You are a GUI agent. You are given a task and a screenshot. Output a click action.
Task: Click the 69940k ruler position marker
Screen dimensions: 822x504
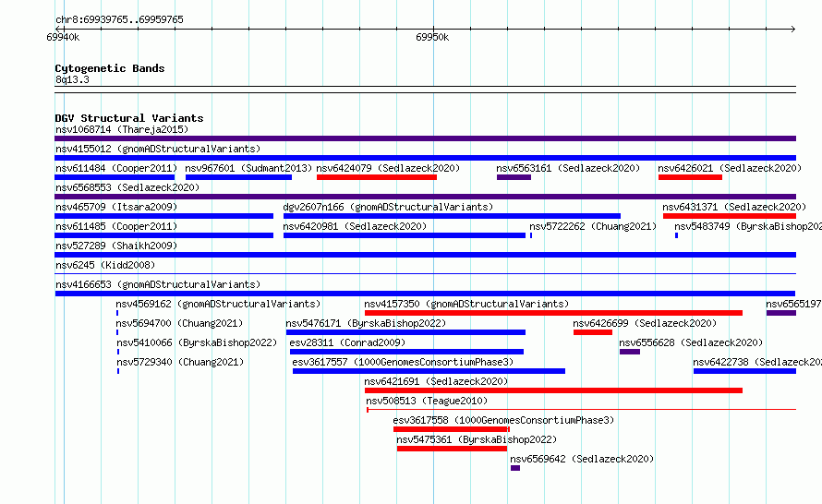pyautogui.click(x=63, y=37)
